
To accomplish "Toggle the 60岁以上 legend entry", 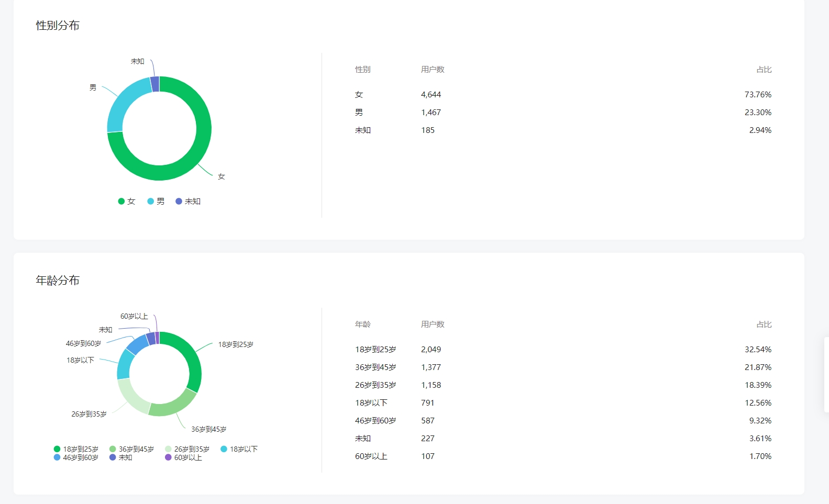I will [x=183, y=457].
